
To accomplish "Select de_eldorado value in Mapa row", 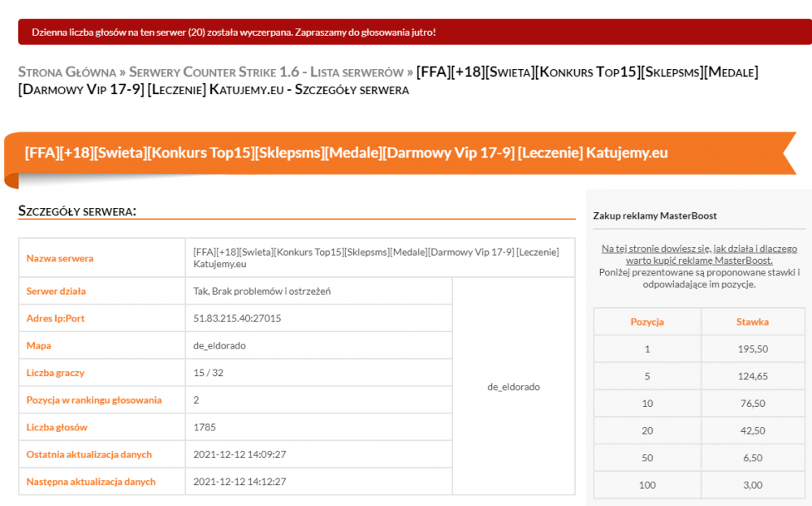I will point(219,345).
